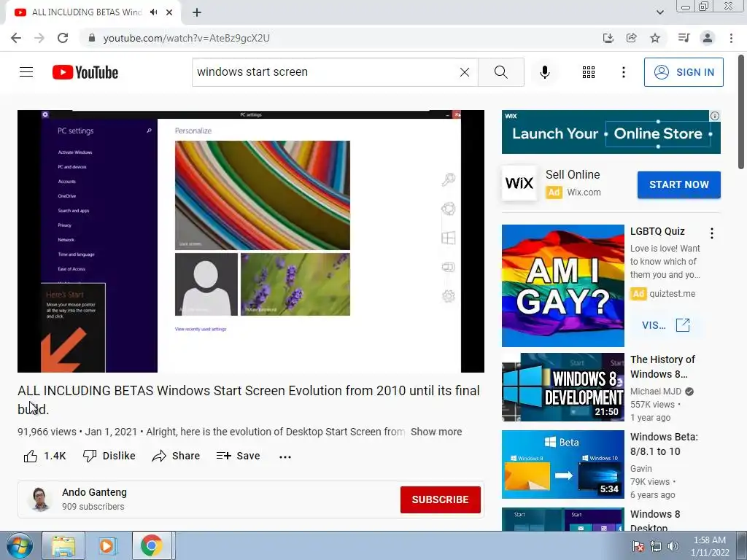Open the network tray icon
The height and width of the screenshot is (560, 747).
click(656, 546)
